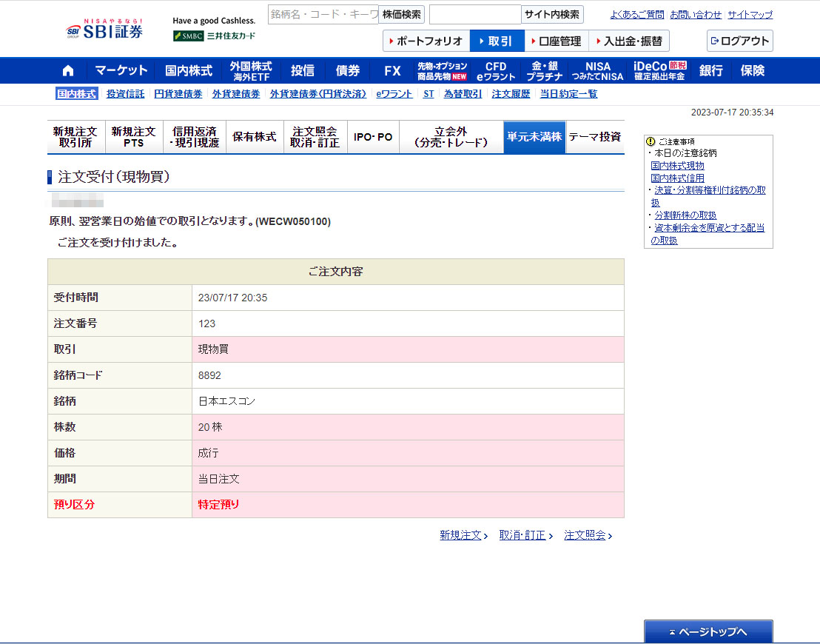The width and height of the screenshot is (820, 644).
Task: Open the 入出金・振替 menu button
Action: pos(628,41)
